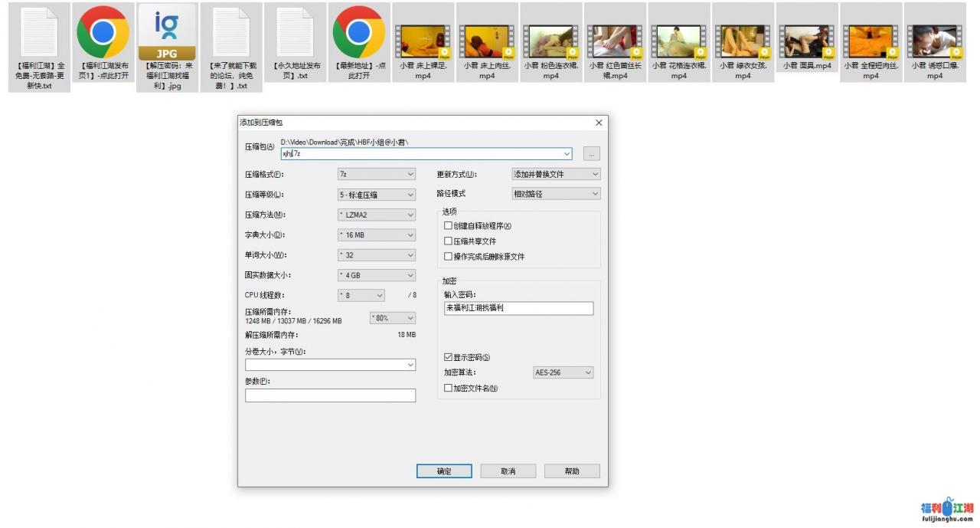Enable the 加密文件名 checkbox
This screenshot has width=980, height=528.
(449, 389)
